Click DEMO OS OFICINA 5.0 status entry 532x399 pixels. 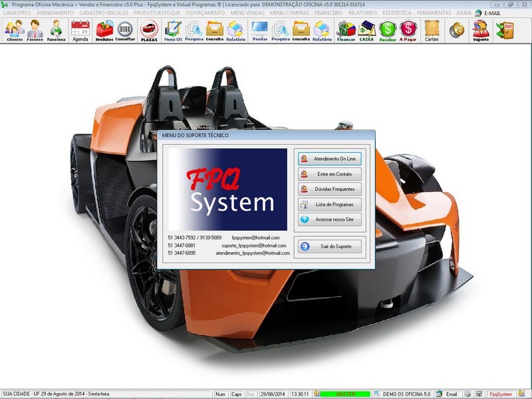click(x=406, y=394)
